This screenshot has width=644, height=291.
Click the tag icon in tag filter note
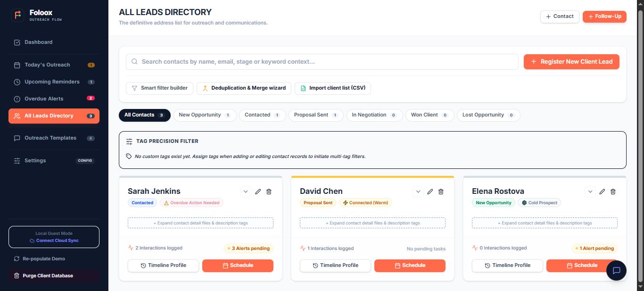tap(129, 156)
